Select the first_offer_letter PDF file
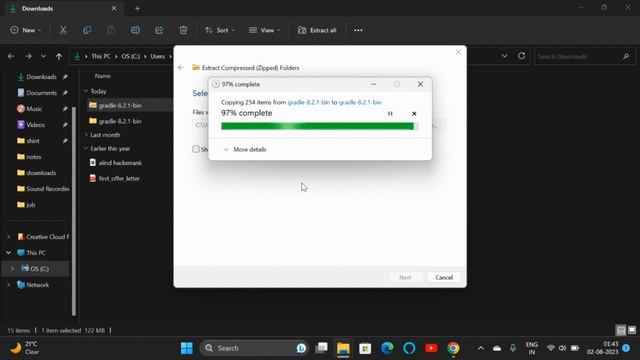 (115, 178)
